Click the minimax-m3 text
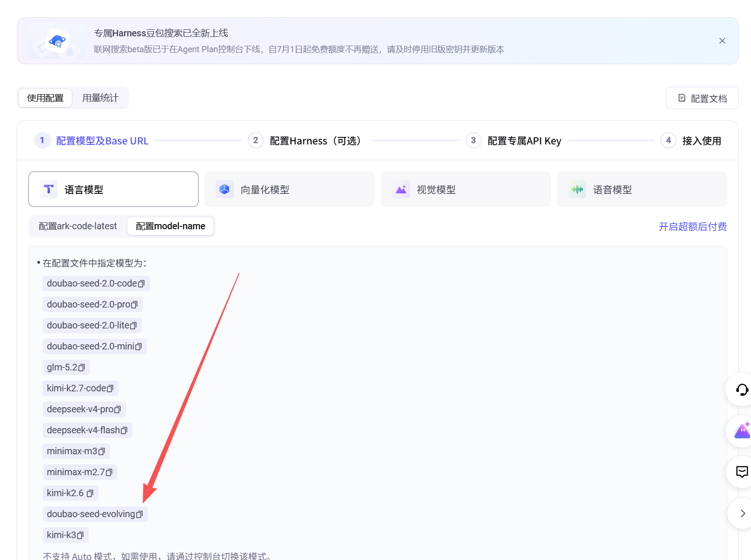The height and width of the screenshot is (560, 751). [72, 451]
